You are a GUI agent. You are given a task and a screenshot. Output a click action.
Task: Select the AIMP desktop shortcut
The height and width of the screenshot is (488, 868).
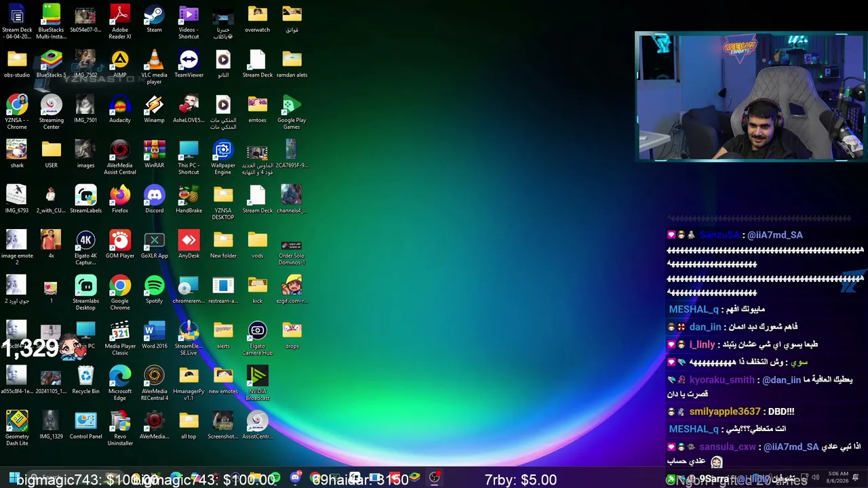point(120,64)
